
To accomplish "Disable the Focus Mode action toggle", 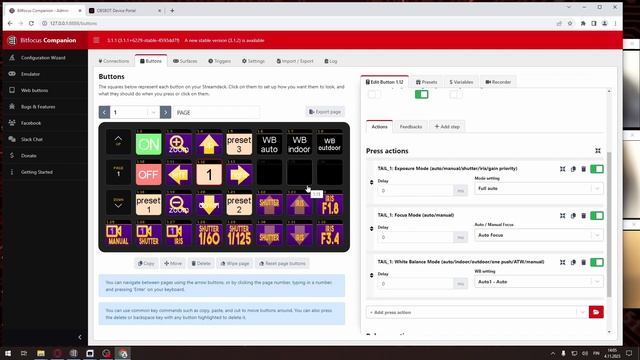I will pyautogui.click(x=597, y=216).
